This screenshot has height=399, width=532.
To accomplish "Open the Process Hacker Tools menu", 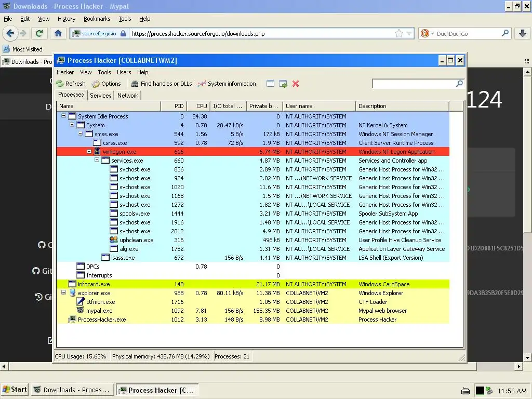I will click(x=104, y=72).
